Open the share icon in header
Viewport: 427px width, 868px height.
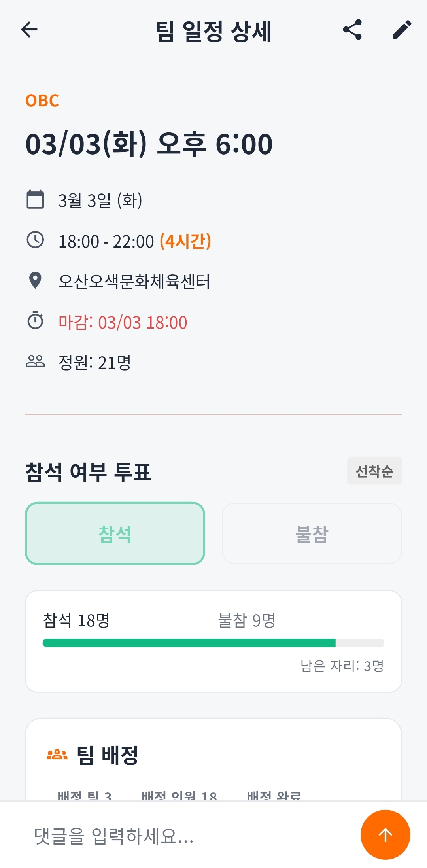[352, 30]
